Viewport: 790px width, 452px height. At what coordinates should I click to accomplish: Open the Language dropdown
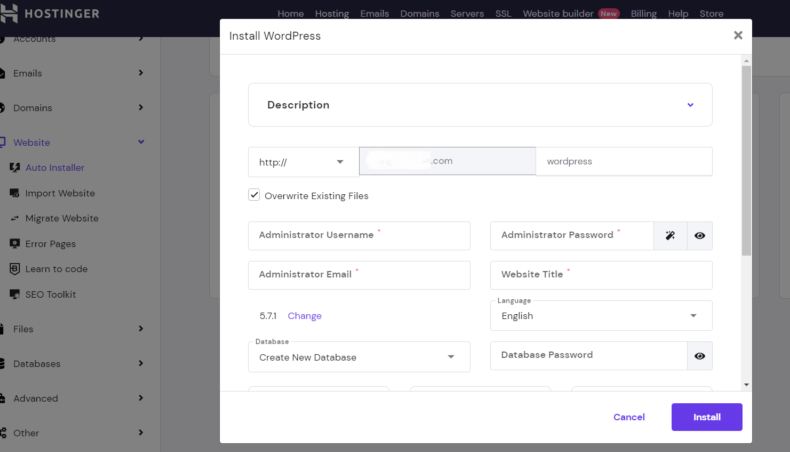click(x=601, y=315)
